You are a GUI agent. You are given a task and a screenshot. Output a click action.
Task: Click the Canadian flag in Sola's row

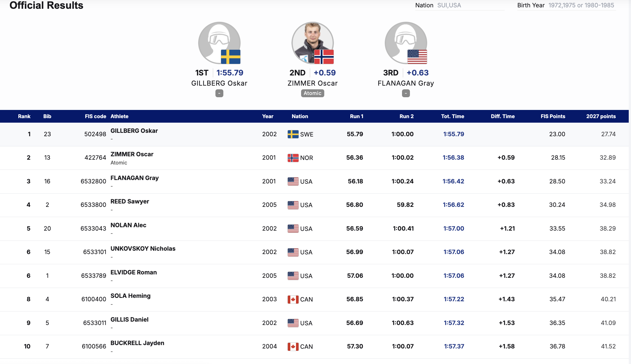(x=293, y=299)
